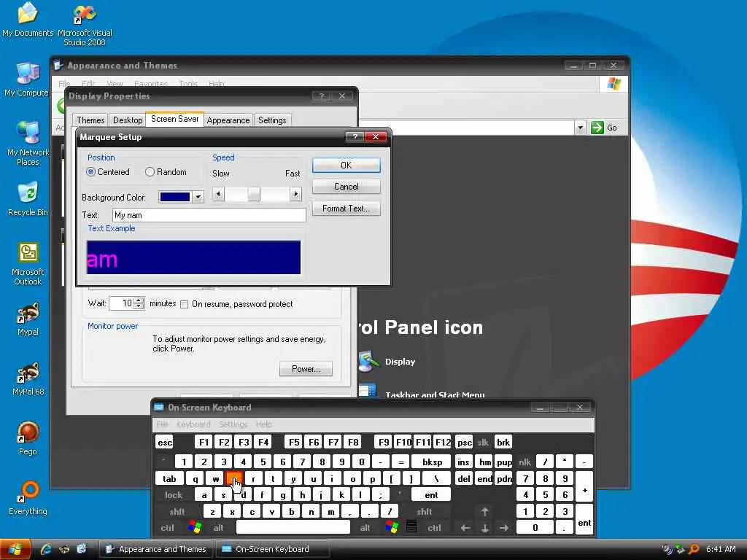Click the space bar on on-screen keyboard
Viewport: 747px width, 560px height.
coord(293,527)
